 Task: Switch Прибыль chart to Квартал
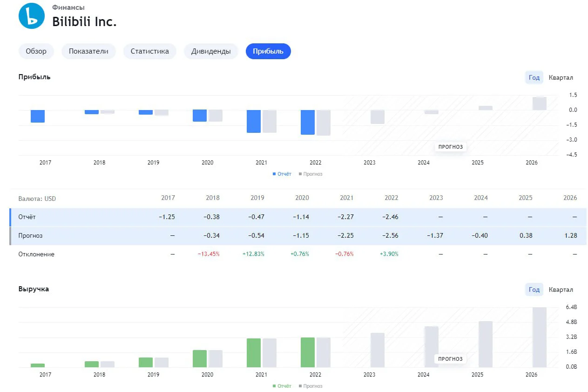click(561, 77)
